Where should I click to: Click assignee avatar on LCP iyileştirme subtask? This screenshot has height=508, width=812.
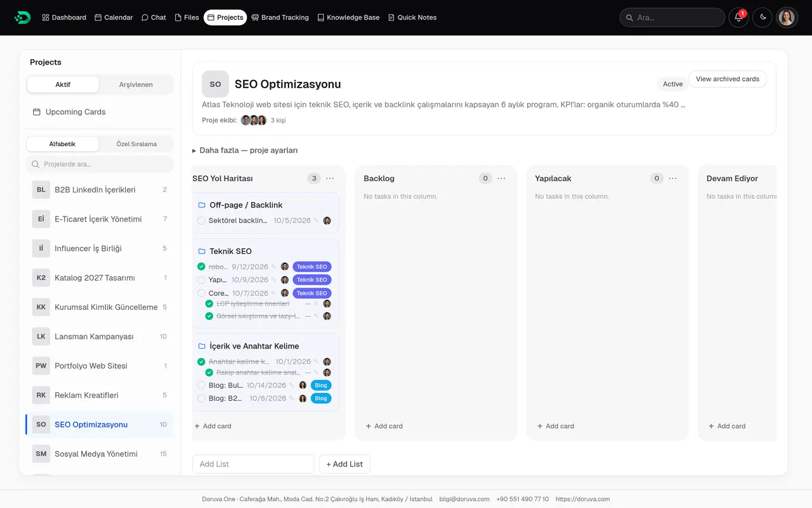[x=327, y=304]
